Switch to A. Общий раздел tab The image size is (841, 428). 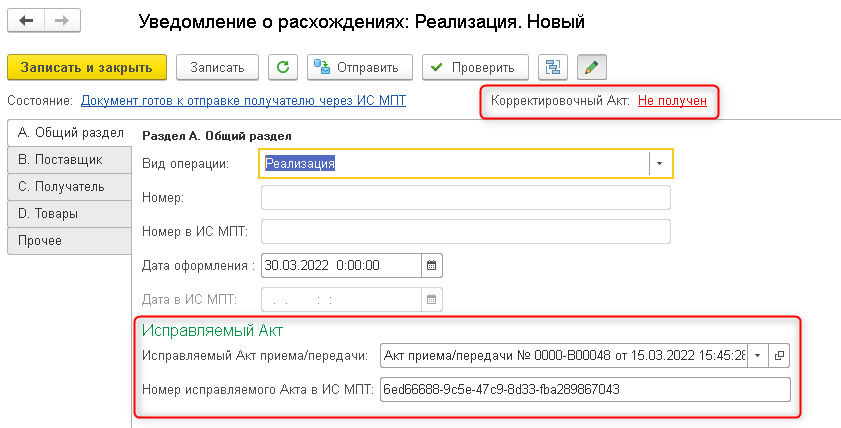(x=70, y=133)
